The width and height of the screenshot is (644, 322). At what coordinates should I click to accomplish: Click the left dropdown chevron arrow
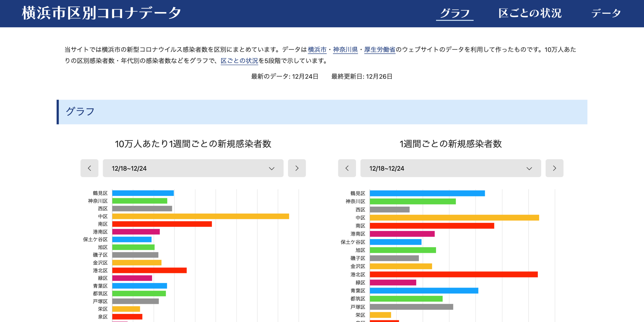click(x=272, y=169)
